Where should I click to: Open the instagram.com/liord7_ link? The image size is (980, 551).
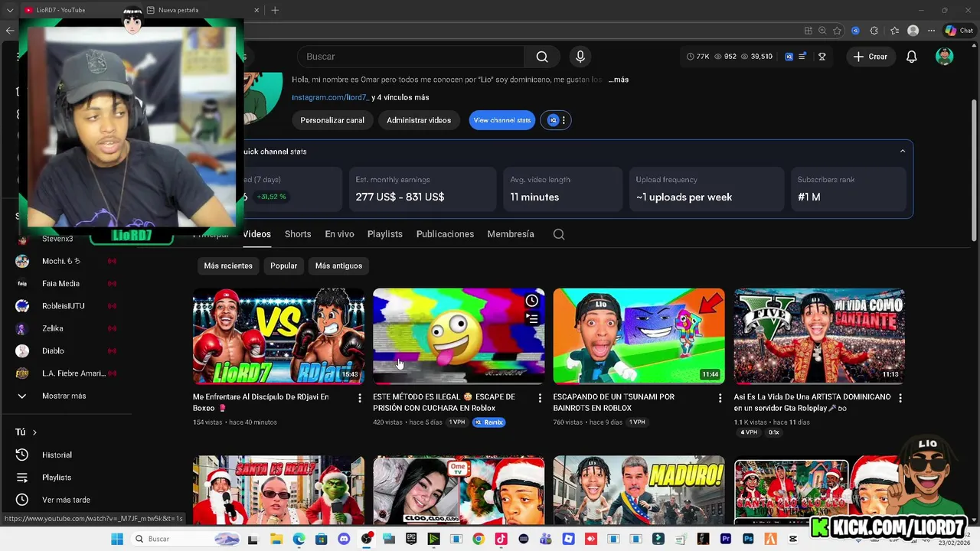pos(330,98)
